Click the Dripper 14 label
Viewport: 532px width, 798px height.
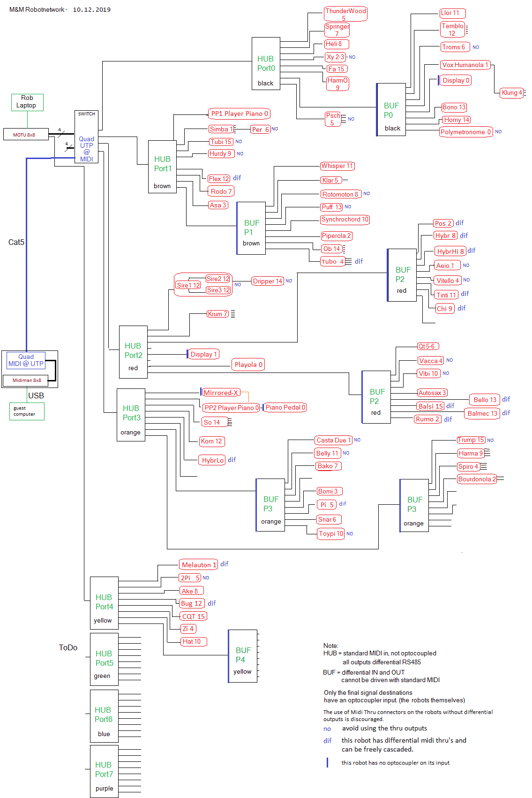click(268, 281)
